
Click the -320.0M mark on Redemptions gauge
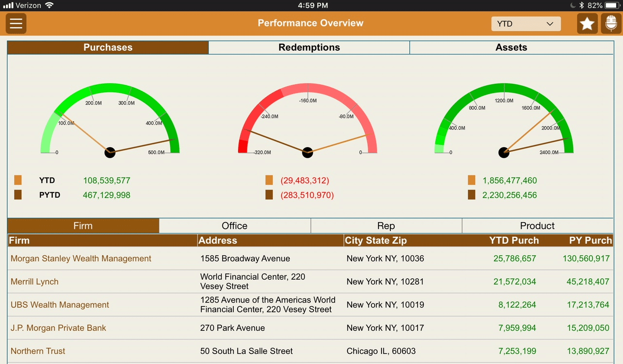tap(262, 153)
